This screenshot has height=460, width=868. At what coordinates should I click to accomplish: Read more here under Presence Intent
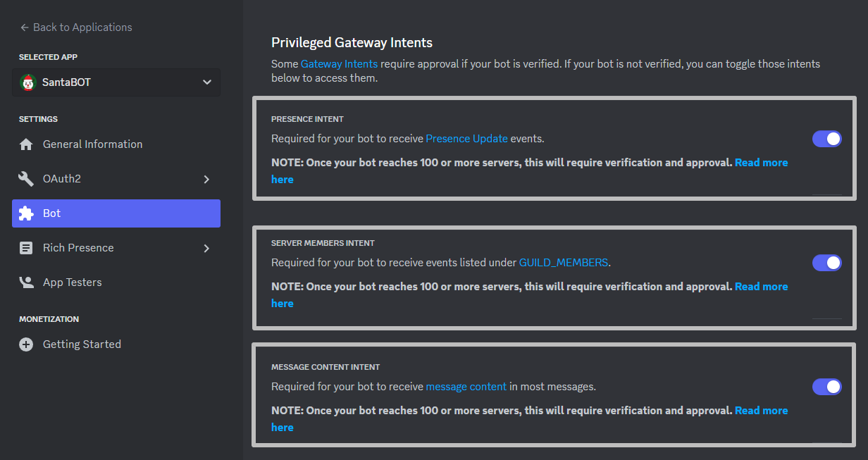[x=761, y=163]
